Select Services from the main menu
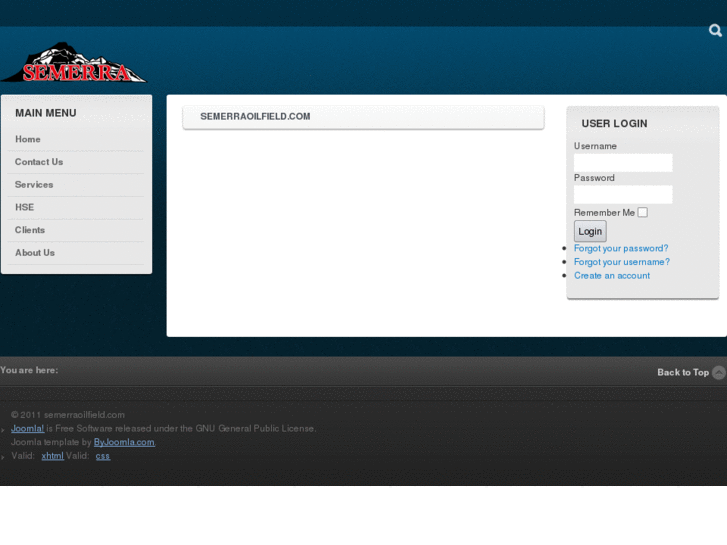This screenshot has width=727, height=545. pyautogui.click(x=34, y=185)
